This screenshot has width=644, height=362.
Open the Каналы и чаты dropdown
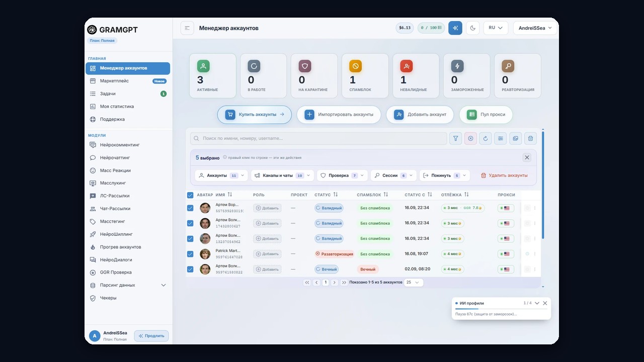(283, 175)
